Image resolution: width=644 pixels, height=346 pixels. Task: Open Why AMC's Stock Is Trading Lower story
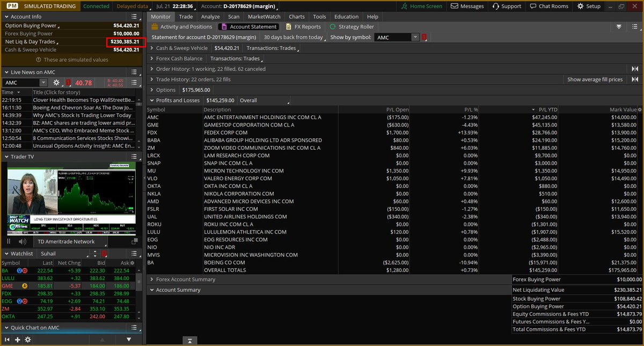(82, 115)
